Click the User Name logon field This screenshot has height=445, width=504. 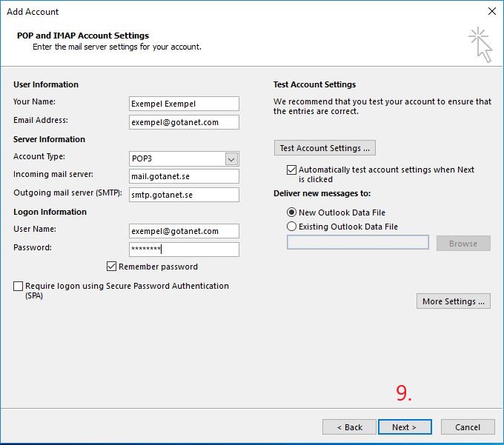[x=184, y=231]
